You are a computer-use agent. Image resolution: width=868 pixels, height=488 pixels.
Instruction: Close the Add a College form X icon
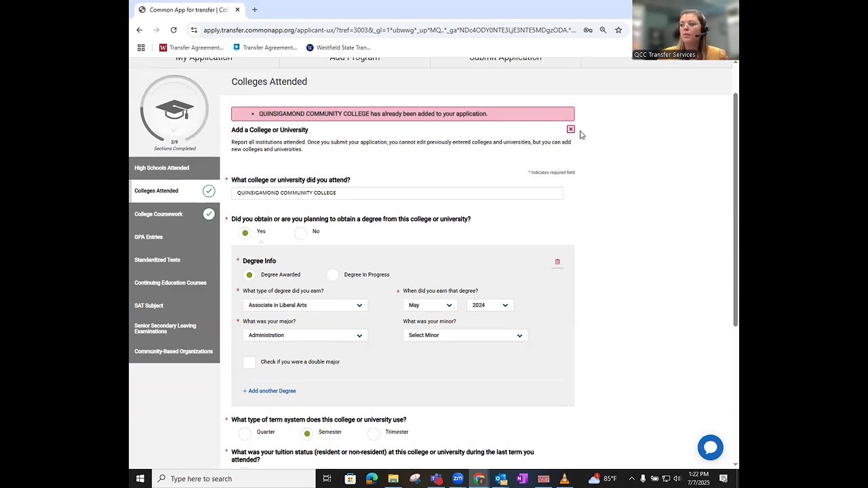pyautogui.click(x=570, y=129)
